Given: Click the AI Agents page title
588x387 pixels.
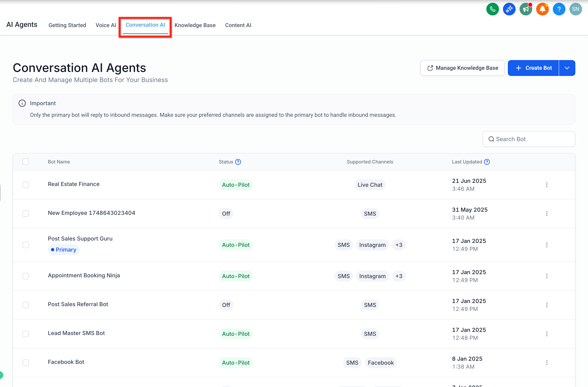Looking at the screenshot, I should coord(22,25).
